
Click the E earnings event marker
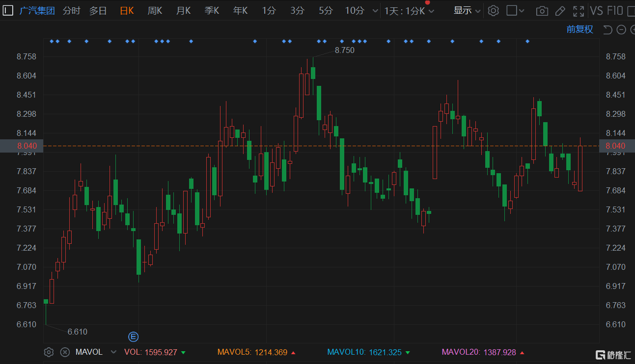[133, 337]
